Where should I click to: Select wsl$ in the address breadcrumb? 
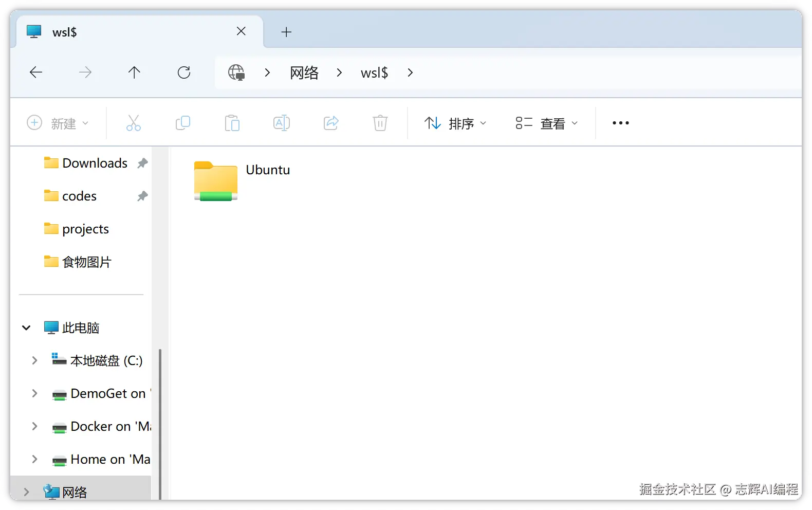(374, 73)
